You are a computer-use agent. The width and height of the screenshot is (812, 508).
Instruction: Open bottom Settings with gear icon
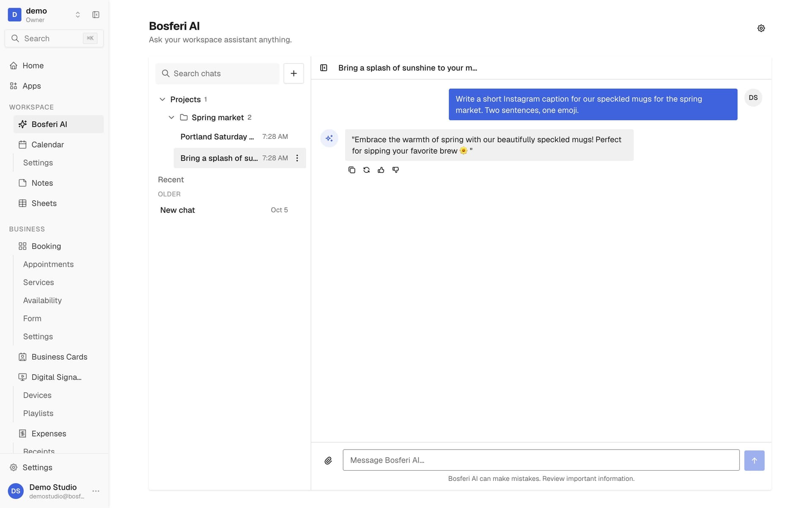(54, 467)
